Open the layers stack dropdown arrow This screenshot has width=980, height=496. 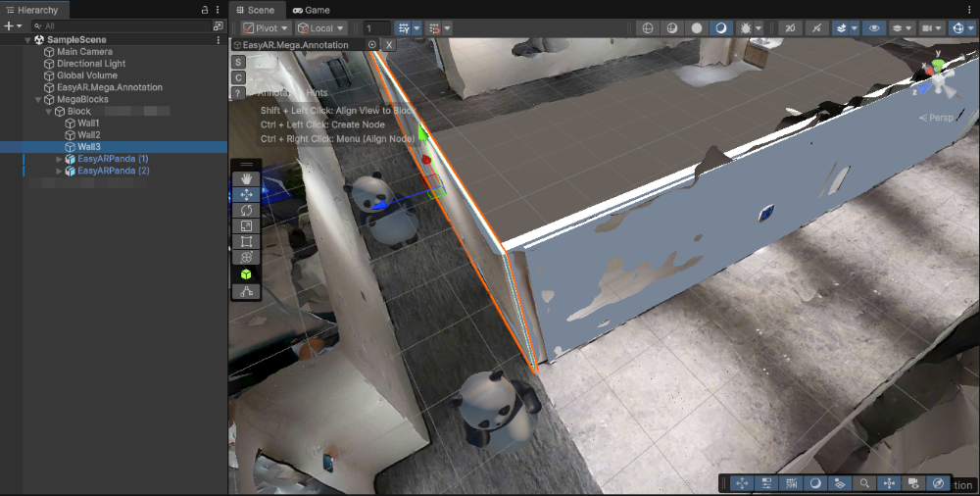(908, 28)
